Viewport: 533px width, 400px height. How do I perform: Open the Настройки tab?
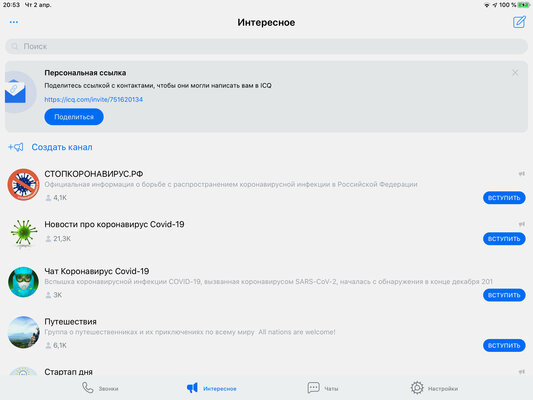434,388
